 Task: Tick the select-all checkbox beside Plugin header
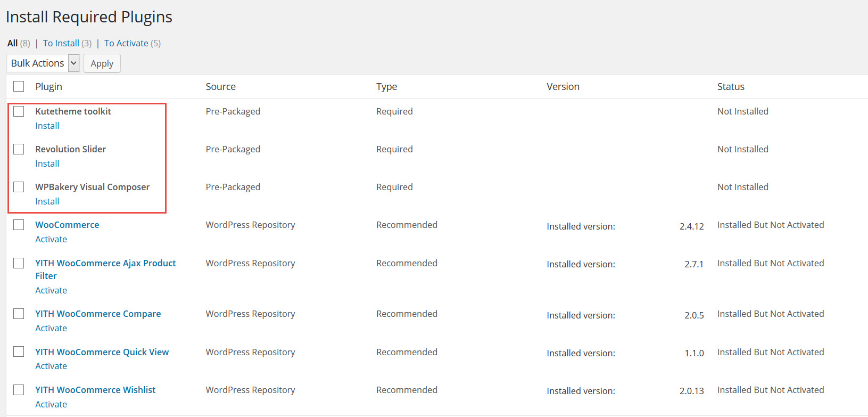(19, 86)
